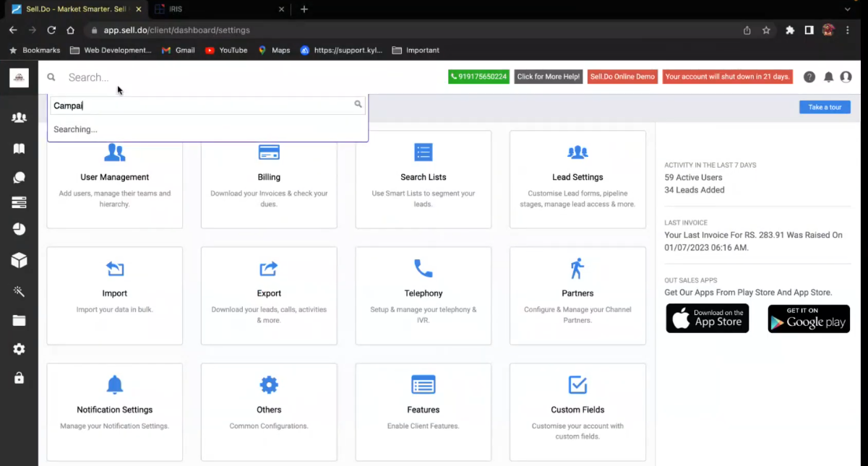This screenshot has height=466, width=868.
Task: Click the 'Searching...' dropdown result text
Action: pyautogui.click(x=75, y=129)
